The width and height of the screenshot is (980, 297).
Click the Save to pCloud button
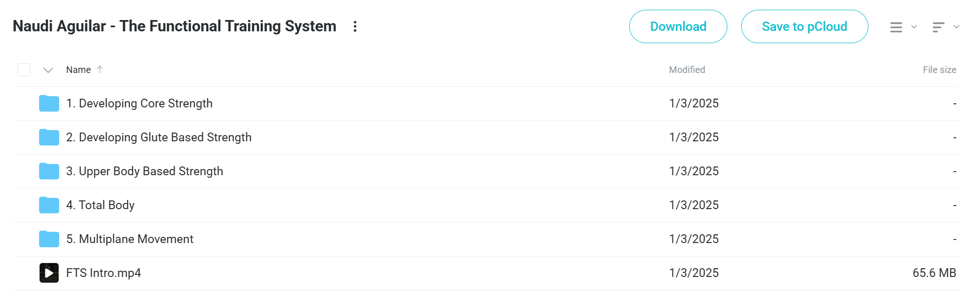tap(805, 26)
